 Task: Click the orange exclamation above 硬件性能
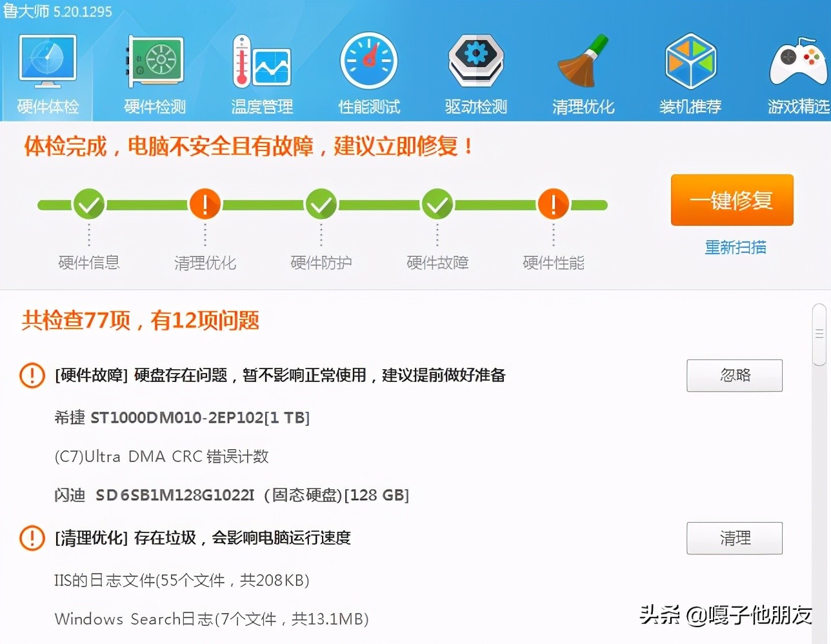[553, 204]
